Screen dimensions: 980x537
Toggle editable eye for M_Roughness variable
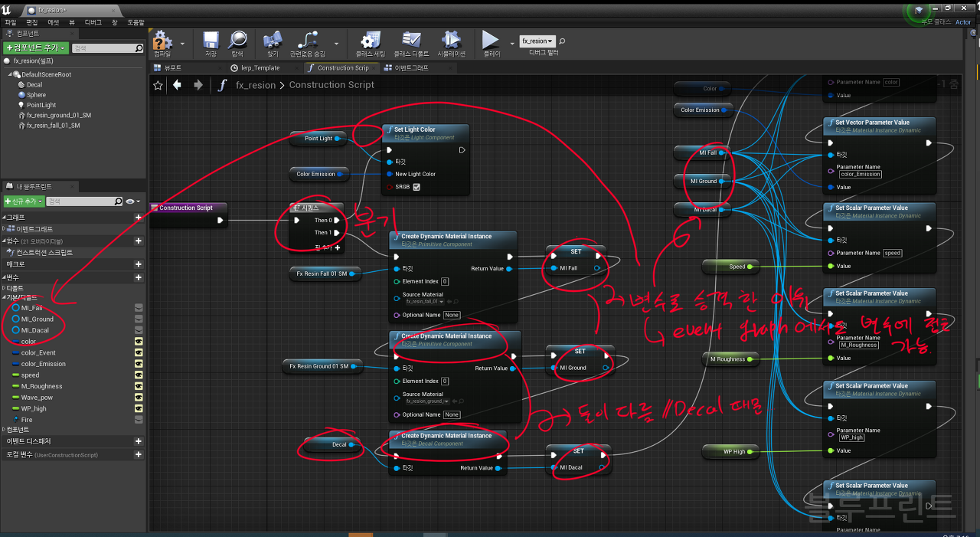click(x=139, y=386)
